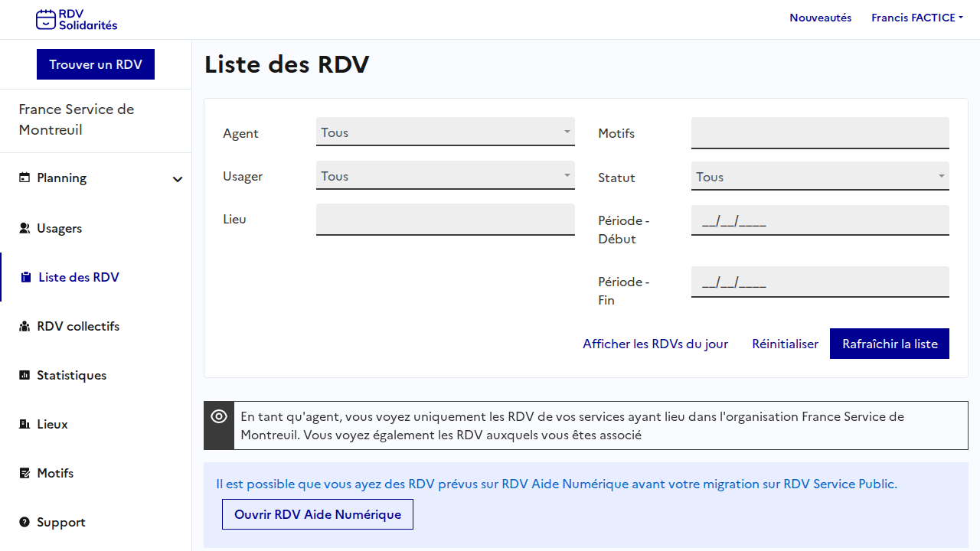The width and height of the screenshot is (980, 551).
Task: Click the Support question mark icon
Action: (24, 522)
